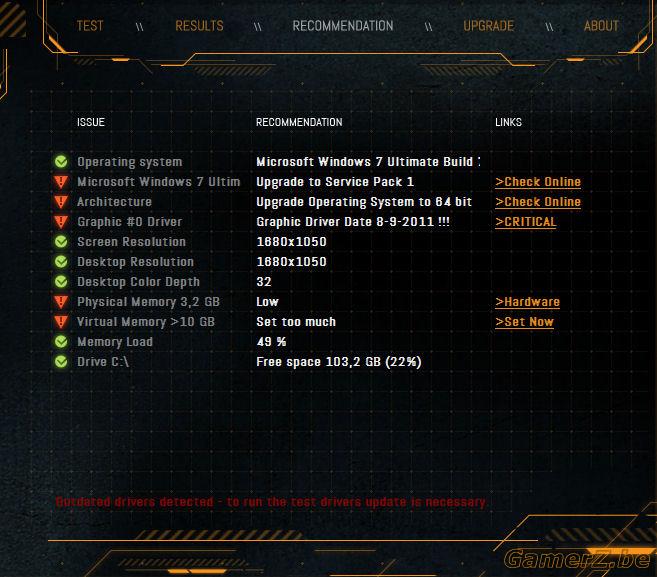This screenshot has height=577, width=657.
Task: Click the Desktop Resolution label
Action: click(135, 262)
